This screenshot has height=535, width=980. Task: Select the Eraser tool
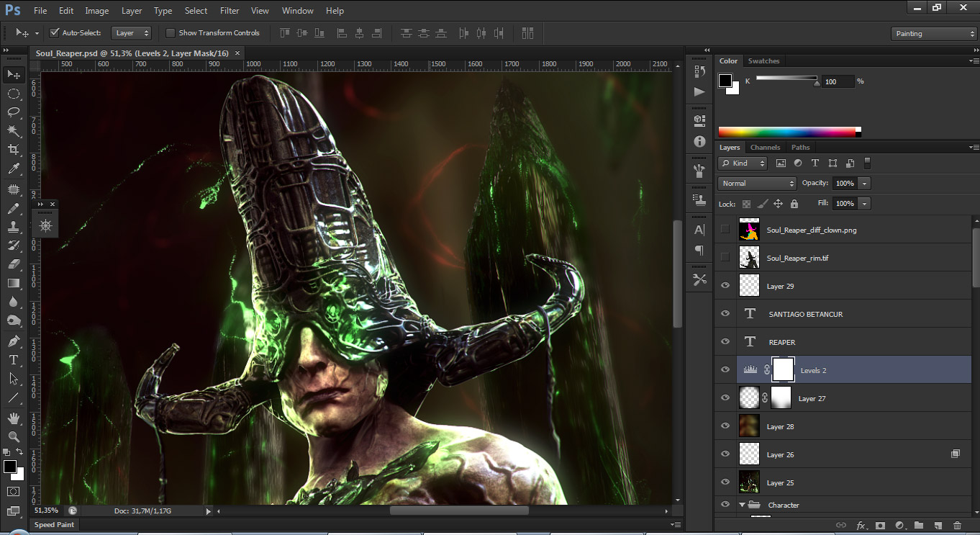click(14, 264)
